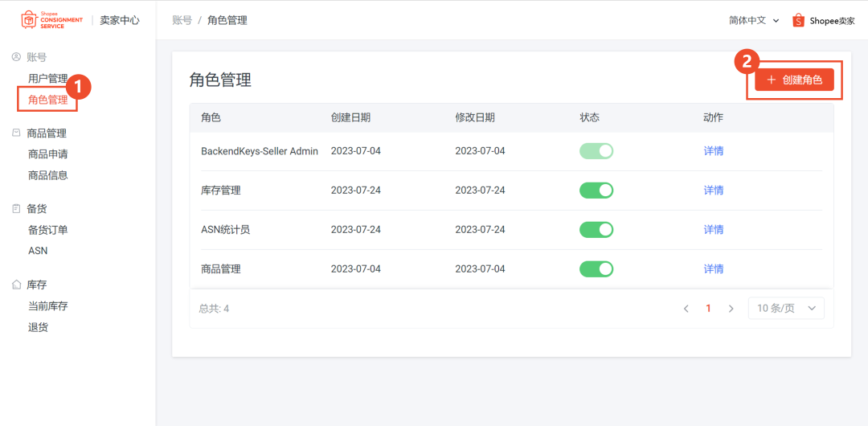The image size is (868, 426).
Task: Click the 账号 breadcrumb link
Action: pos(182,20)
